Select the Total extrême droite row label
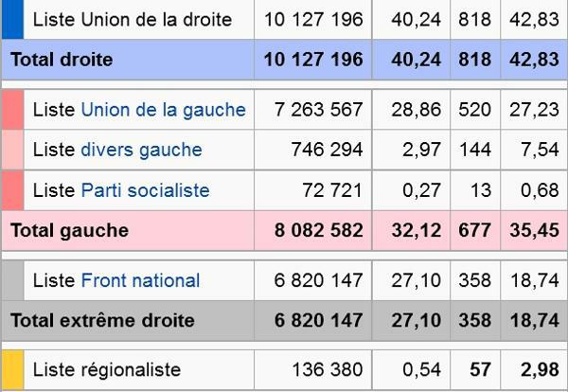The width and height of the screenshot is (568, 392). [x=102, y=320]
